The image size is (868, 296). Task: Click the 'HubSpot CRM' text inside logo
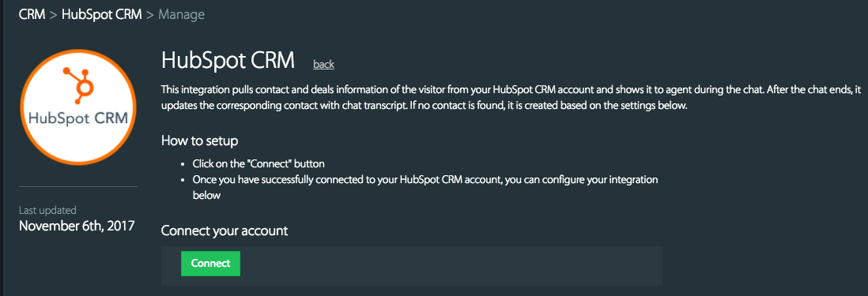(x=78, y=118)
